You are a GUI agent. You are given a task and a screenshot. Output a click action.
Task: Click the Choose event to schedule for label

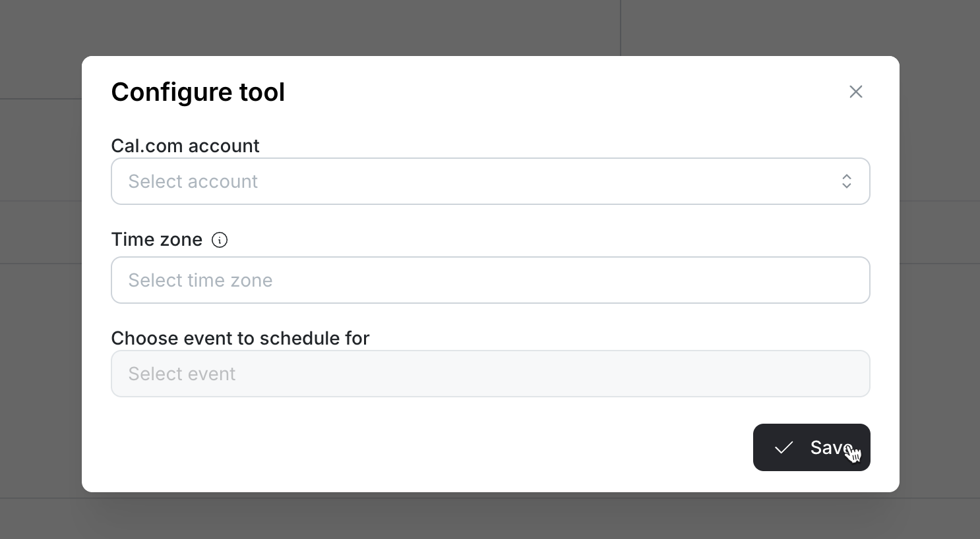240,338
